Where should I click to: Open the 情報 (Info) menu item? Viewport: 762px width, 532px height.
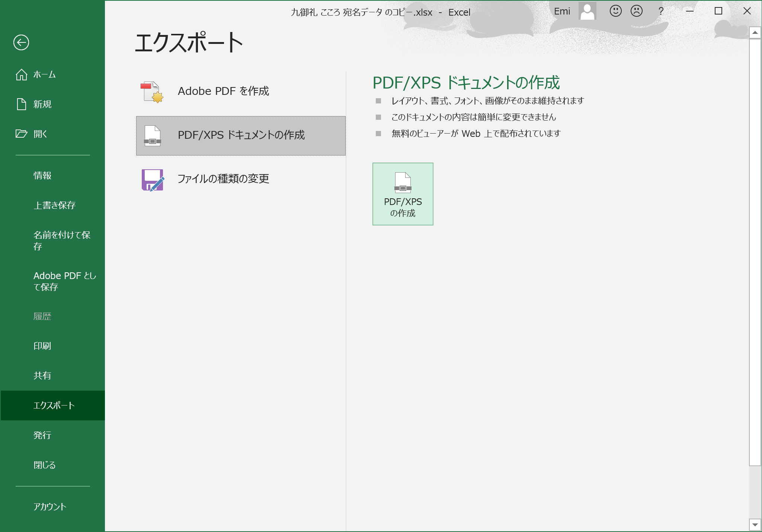point(42,176)
